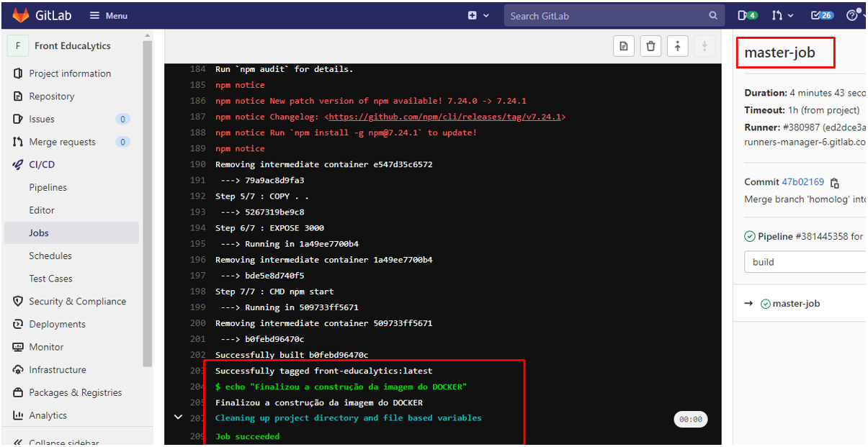The width and height of the screenshot is (868, 447).
Task: Click the 00:00 section duration badge
Action: [x=691, y=419]
